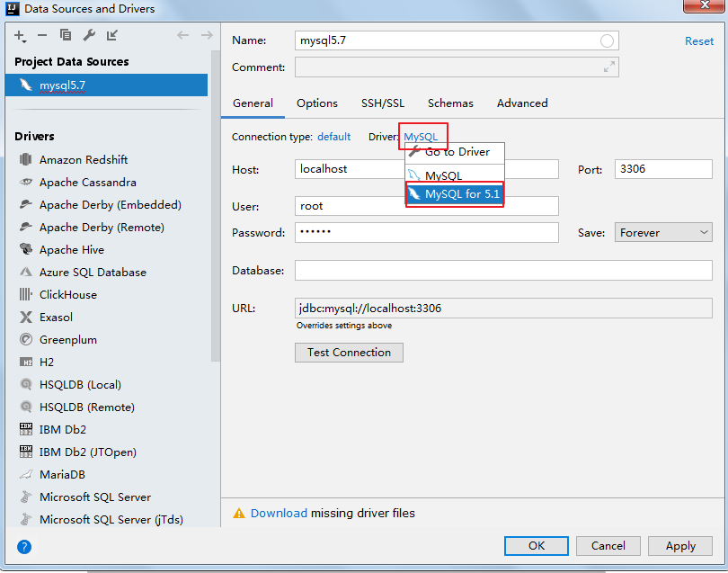This screenshot has height=573, width=728.
Task: Select IBM Db2 driver
Action: [62, 429]
